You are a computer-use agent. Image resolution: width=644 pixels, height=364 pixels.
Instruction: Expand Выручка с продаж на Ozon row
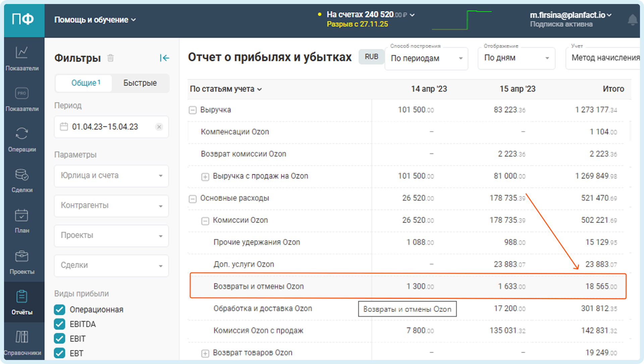[205, 177]
